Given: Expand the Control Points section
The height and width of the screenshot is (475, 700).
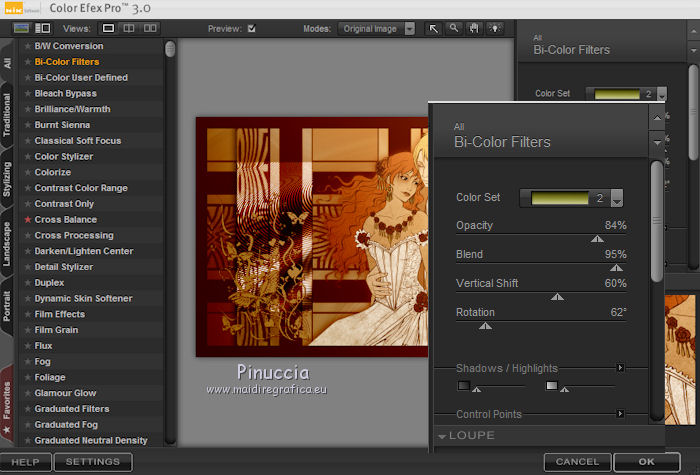Looking at the screenshot, I should tap(620, 414).
